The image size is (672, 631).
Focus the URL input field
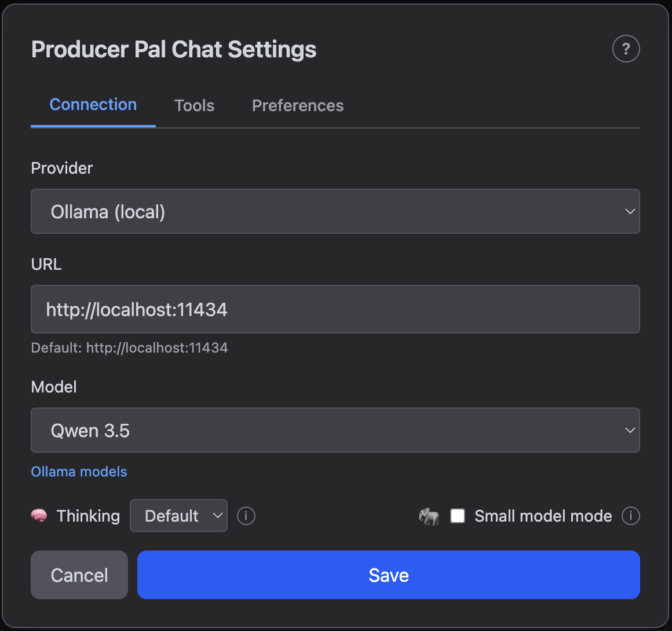click(x=335, y=310)
